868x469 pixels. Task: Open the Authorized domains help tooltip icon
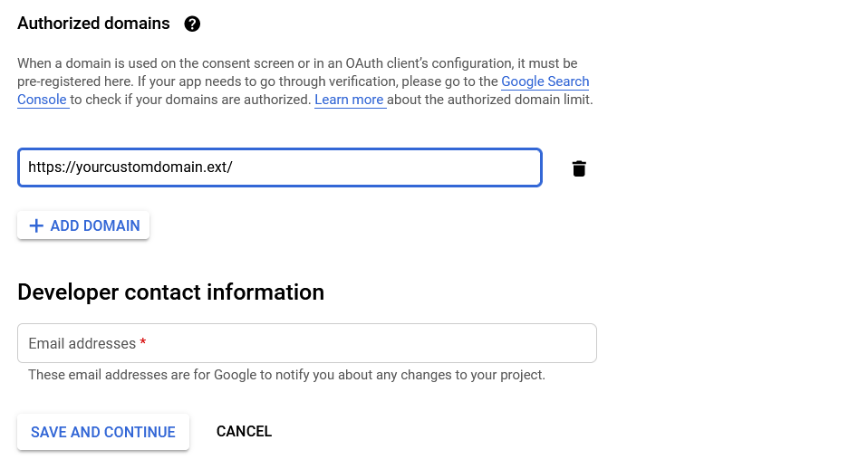click(192, 24)
